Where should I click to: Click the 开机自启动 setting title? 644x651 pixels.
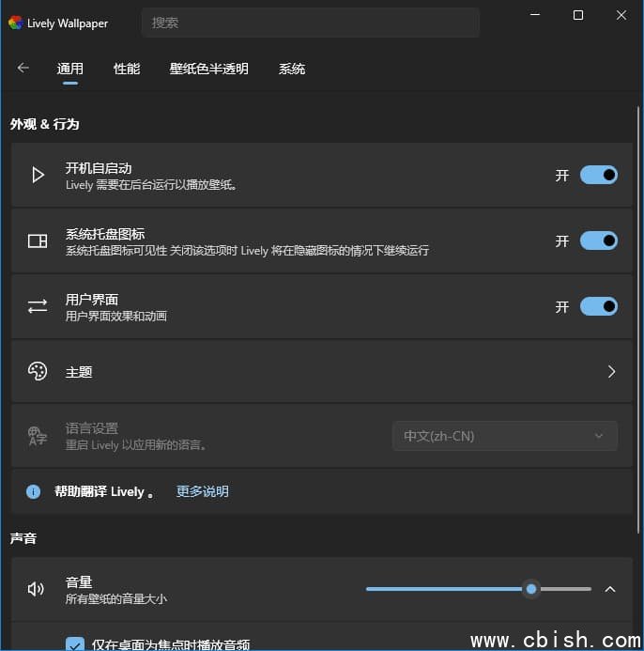(x=99, y=168)
